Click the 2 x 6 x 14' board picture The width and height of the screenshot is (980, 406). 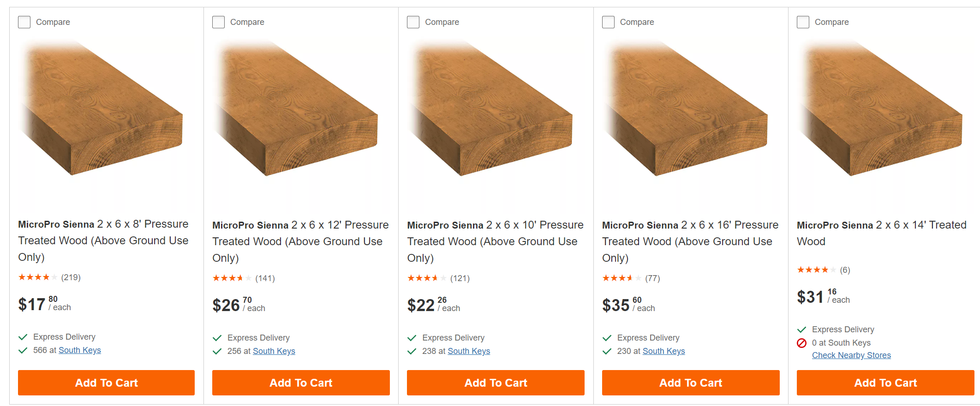[883, 111]
